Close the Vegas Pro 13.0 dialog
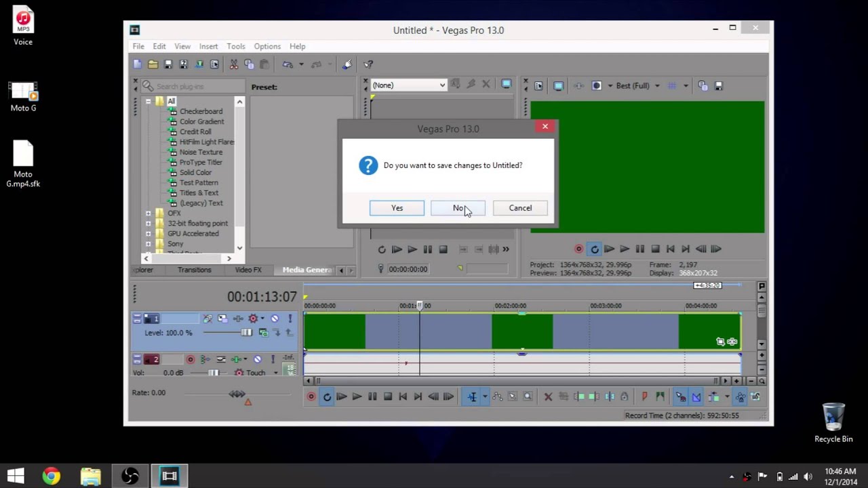Screen dimensions: 868x488 tap(545, 127)
